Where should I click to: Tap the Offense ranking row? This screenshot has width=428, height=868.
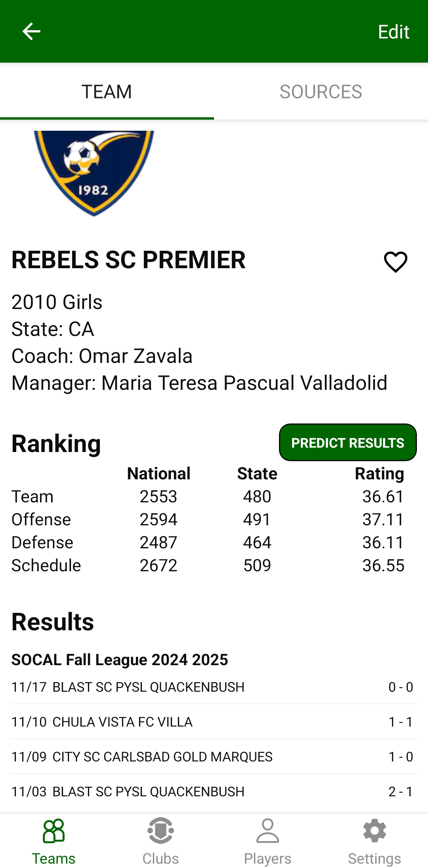click(x=208, y=519)
